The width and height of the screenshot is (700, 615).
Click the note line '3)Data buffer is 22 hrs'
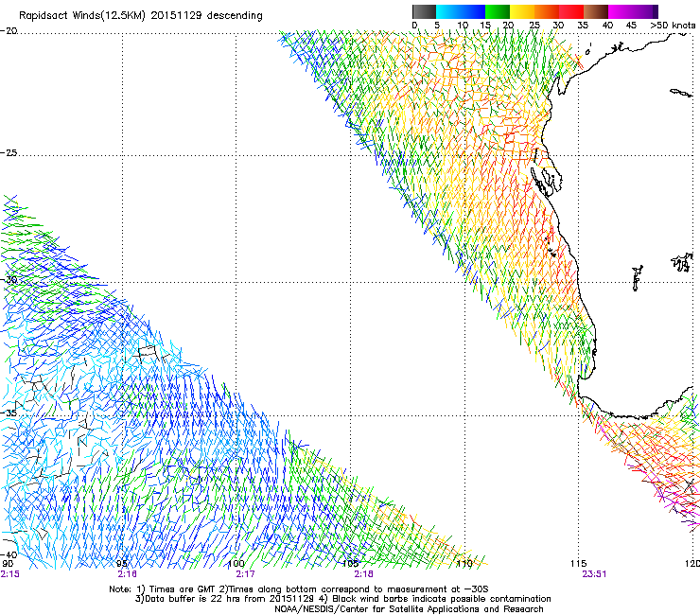tap(342, 599)
